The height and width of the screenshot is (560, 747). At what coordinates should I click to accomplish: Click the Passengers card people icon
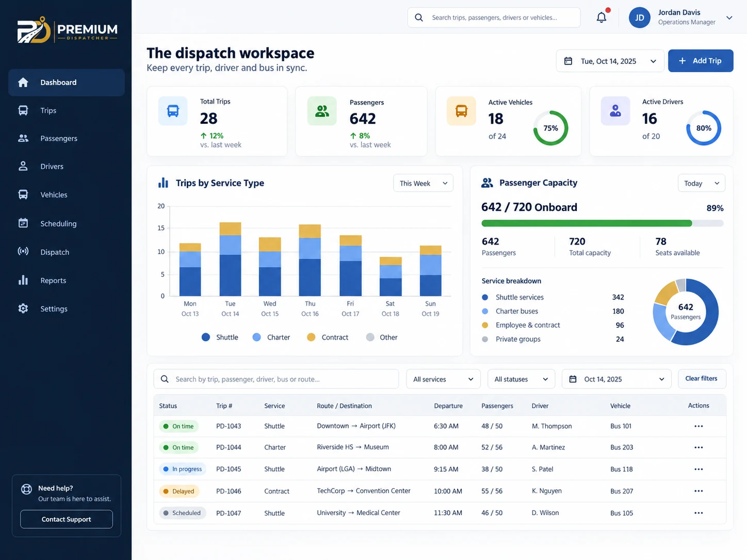322,111
